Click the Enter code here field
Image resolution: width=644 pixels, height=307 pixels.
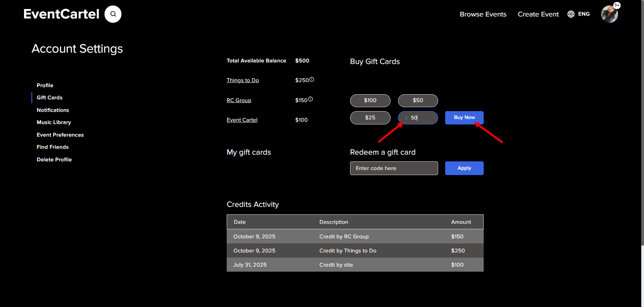394,168
